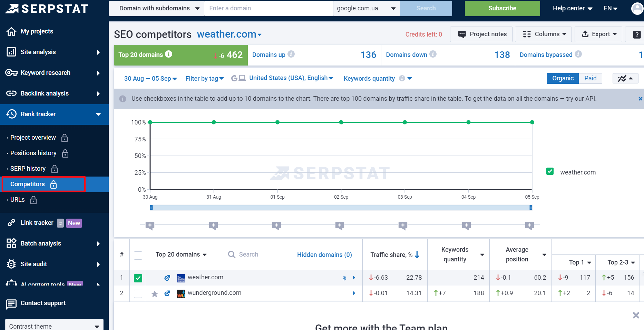Select the Domains up tab
Image resolution: width=644 pixels, height=330 pixels.
coord(314,55)
